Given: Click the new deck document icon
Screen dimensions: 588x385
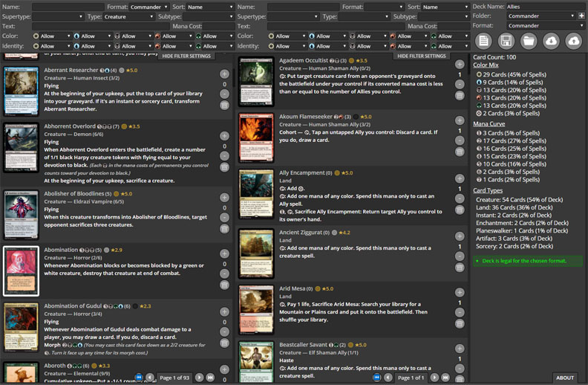Looking at the screenshot, I should pyautogui.click(x=483, y=41).
